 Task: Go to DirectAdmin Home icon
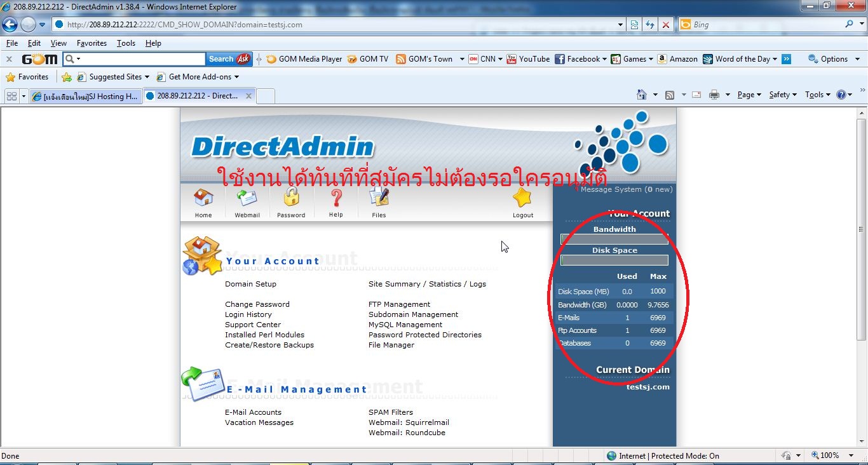tap(203, 198)
